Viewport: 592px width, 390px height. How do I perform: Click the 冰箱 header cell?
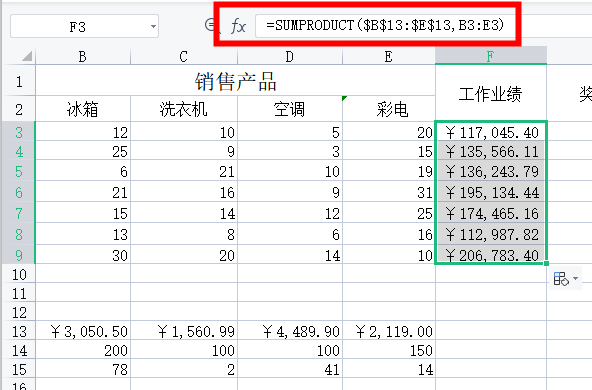83,109
